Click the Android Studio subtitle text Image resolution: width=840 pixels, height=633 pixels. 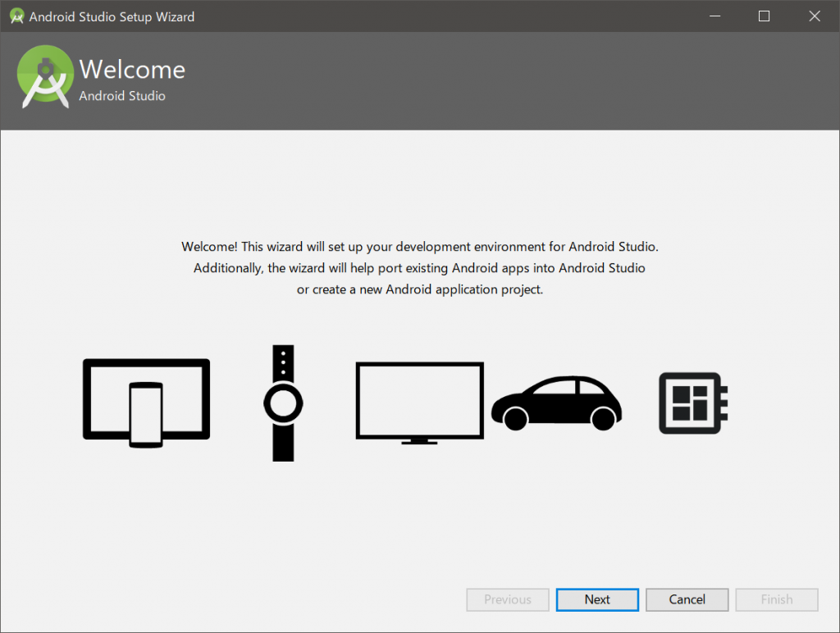point(121,96)
